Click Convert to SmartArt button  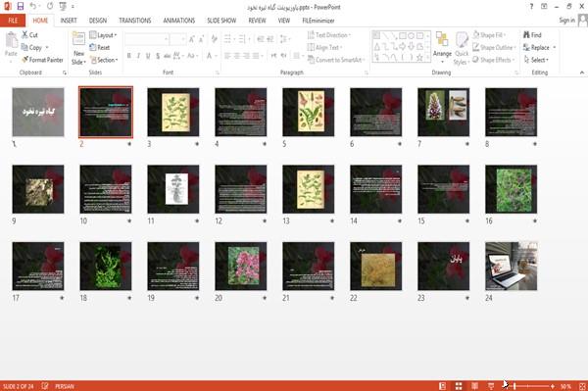click(336, 60)
